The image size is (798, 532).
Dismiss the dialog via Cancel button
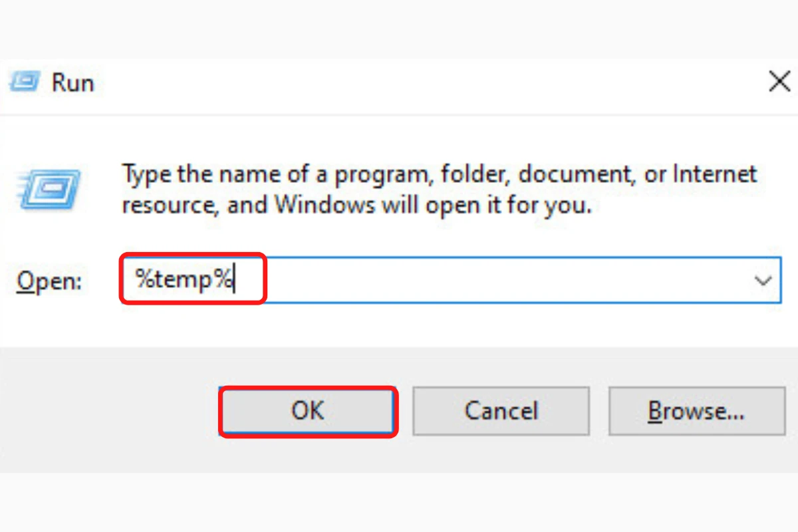pyautogui.click(x=501, y=411)
